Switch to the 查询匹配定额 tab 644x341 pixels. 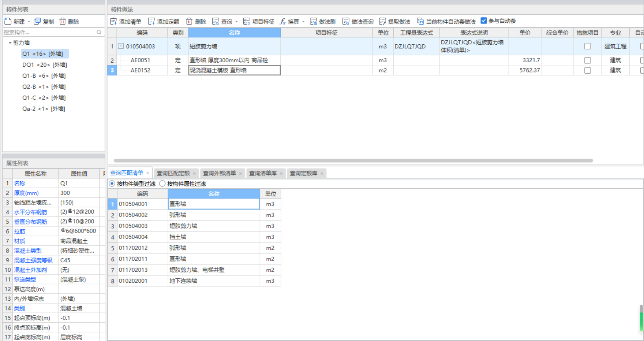173,173
